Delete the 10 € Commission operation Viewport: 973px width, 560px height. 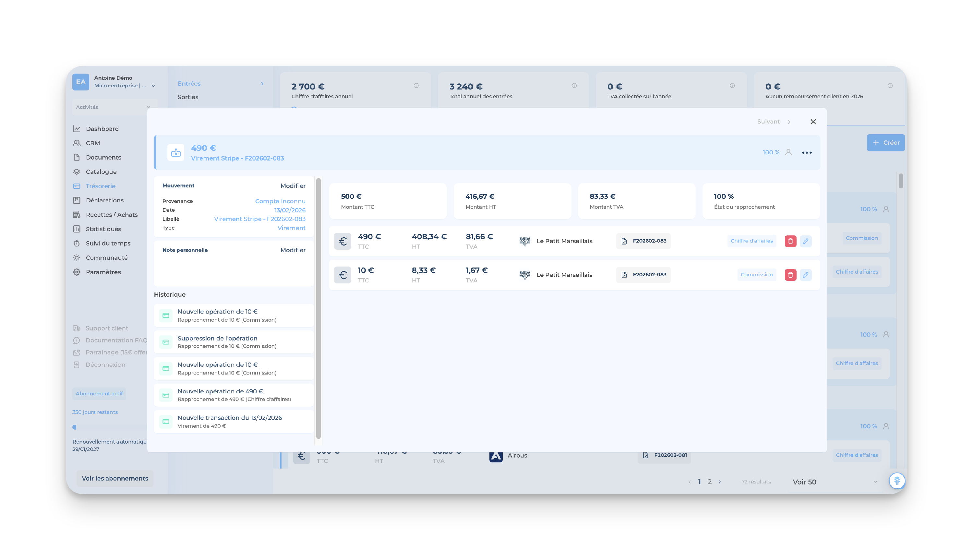coord(790,275)
